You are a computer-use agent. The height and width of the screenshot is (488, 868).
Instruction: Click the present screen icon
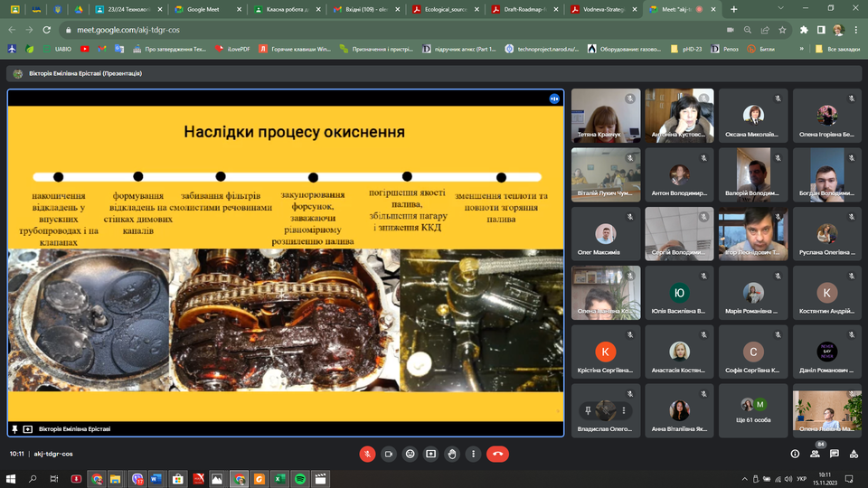[430, 454]
